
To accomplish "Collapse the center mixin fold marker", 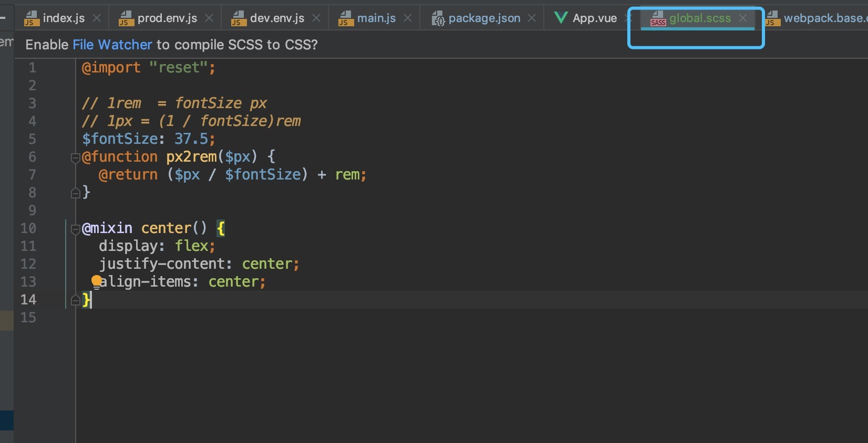I will coord(75,229).
